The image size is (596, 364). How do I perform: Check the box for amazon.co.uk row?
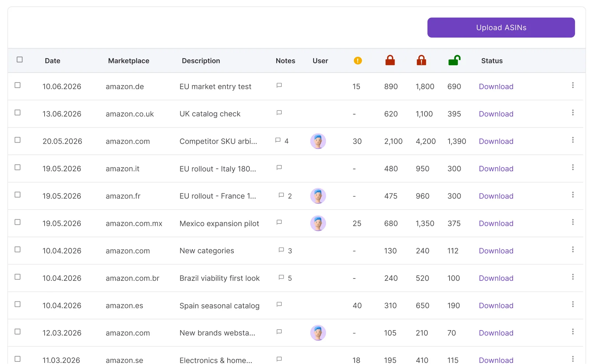[x=17, y=113]
